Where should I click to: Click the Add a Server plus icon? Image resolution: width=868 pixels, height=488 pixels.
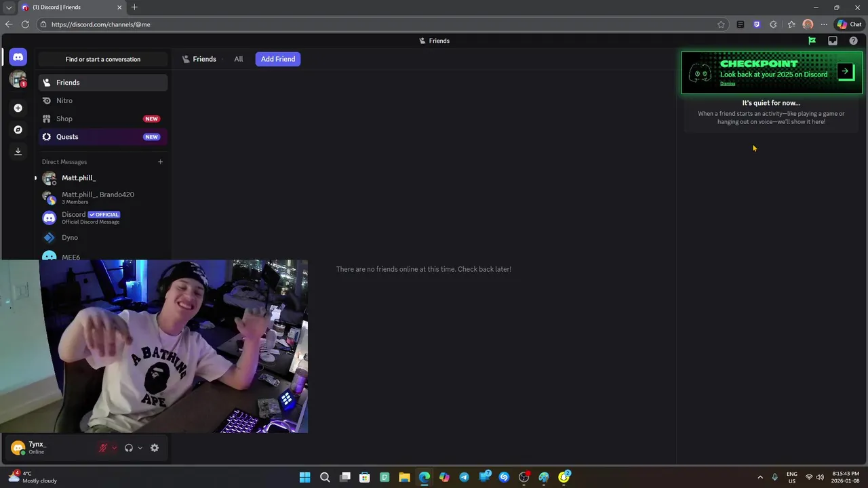18,108
